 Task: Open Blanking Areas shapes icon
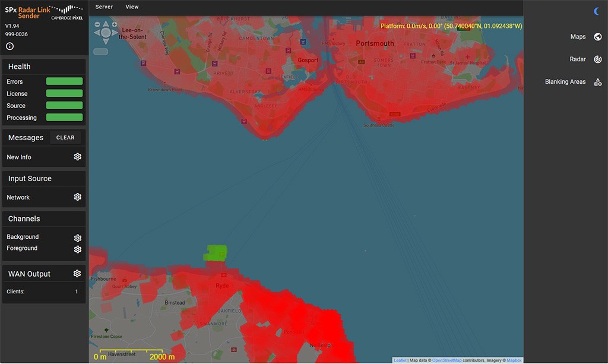tap(597, 82)
